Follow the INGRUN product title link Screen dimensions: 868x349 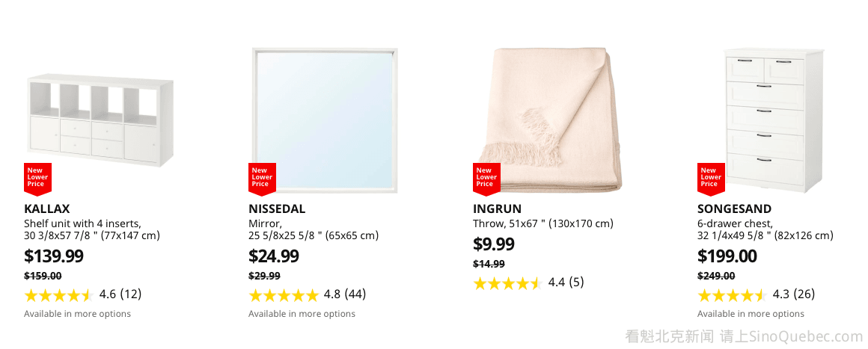(497, 209)
